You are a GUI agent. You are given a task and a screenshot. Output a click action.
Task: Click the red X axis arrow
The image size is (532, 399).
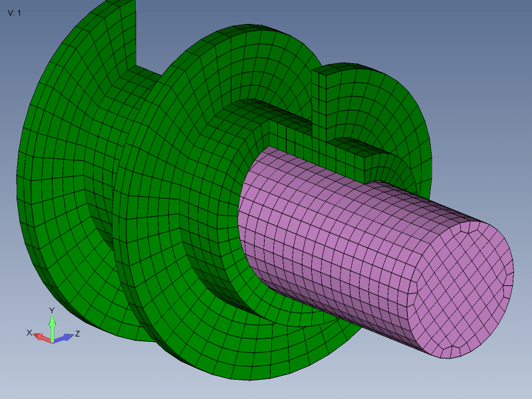pos(42,337)
